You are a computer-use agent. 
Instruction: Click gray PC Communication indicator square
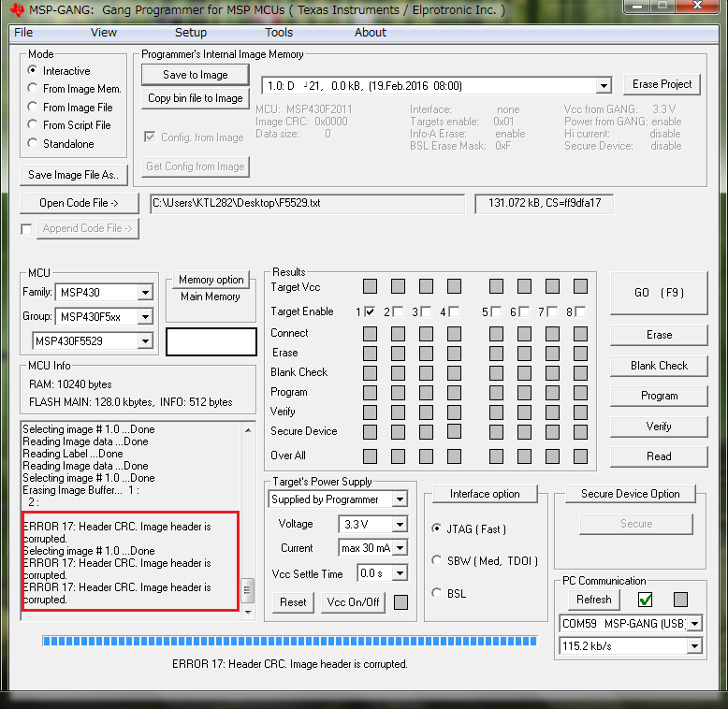680,600
